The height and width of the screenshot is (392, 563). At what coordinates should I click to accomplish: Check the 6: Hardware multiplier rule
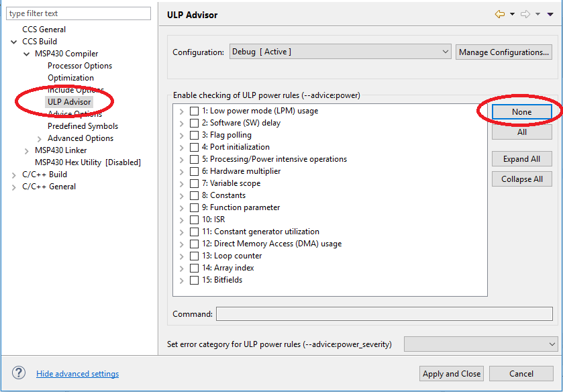point(194,171)
